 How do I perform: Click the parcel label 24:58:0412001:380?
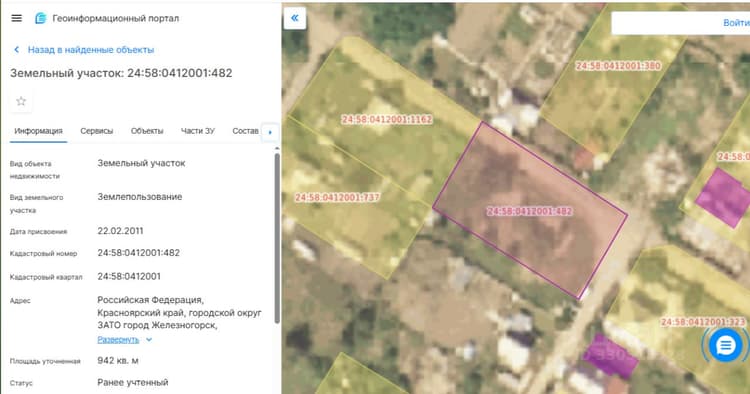click(x=618, y=66)
